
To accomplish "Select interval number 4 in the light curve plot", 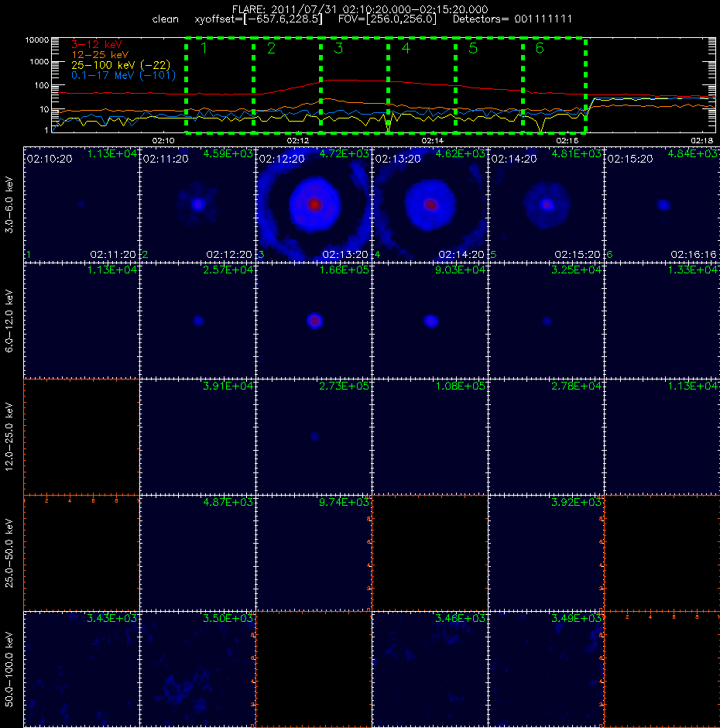I will click(406, 48).
